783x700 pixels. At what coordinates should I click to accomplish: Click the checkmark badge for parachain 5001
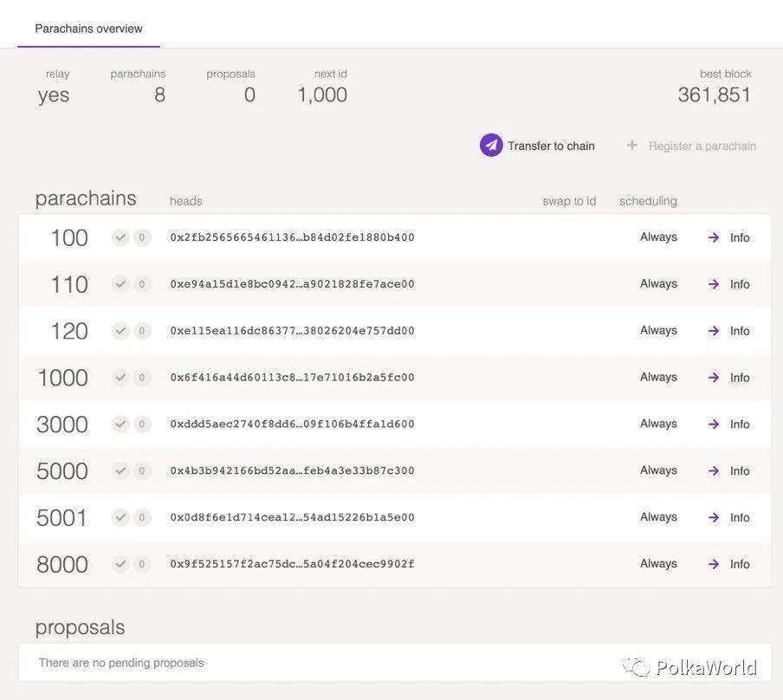tap(120, 517)
